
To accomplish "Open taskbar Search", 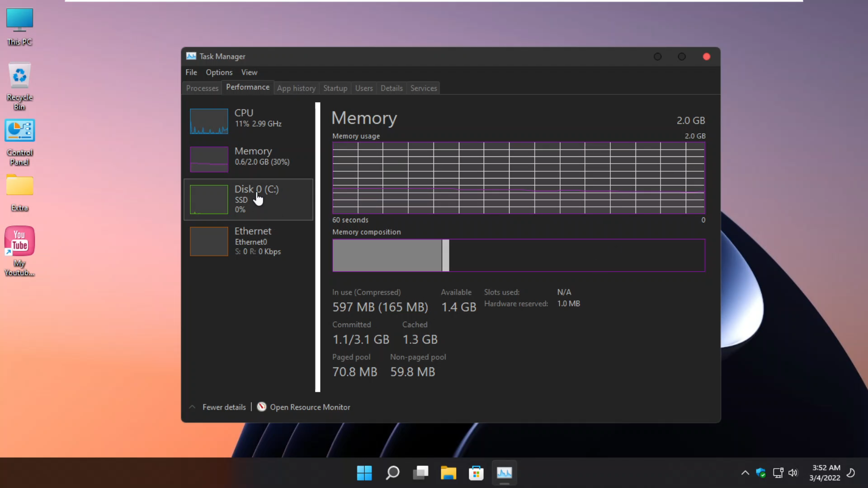I will click(392, 473).
